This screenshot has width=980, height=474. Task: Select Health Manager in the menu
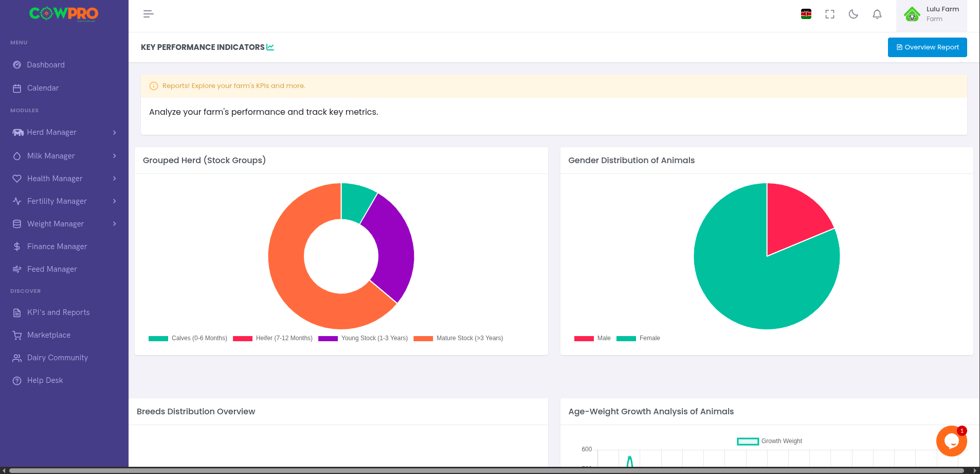pyautogui.click(x=55, y=179)
